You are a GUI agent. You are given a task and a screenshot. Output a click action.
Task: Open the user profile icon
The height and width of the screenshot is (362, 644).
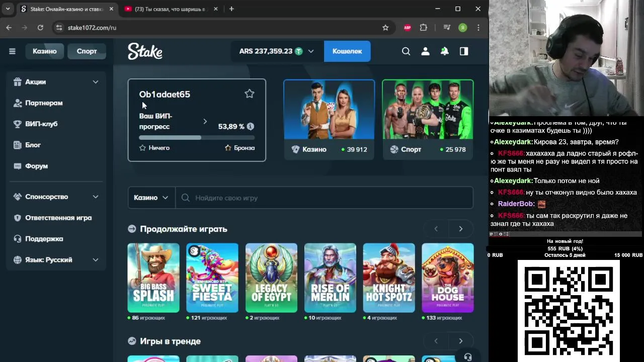tap(425, 51)
